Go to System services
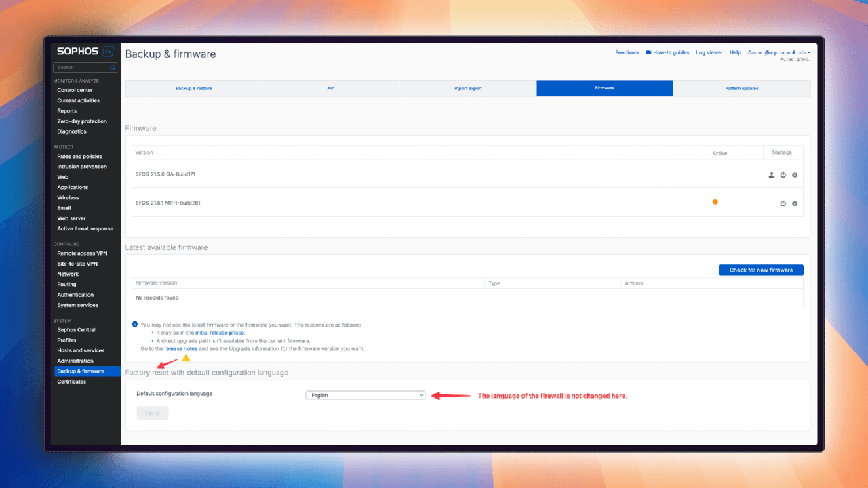 click(x=77, y=305)
